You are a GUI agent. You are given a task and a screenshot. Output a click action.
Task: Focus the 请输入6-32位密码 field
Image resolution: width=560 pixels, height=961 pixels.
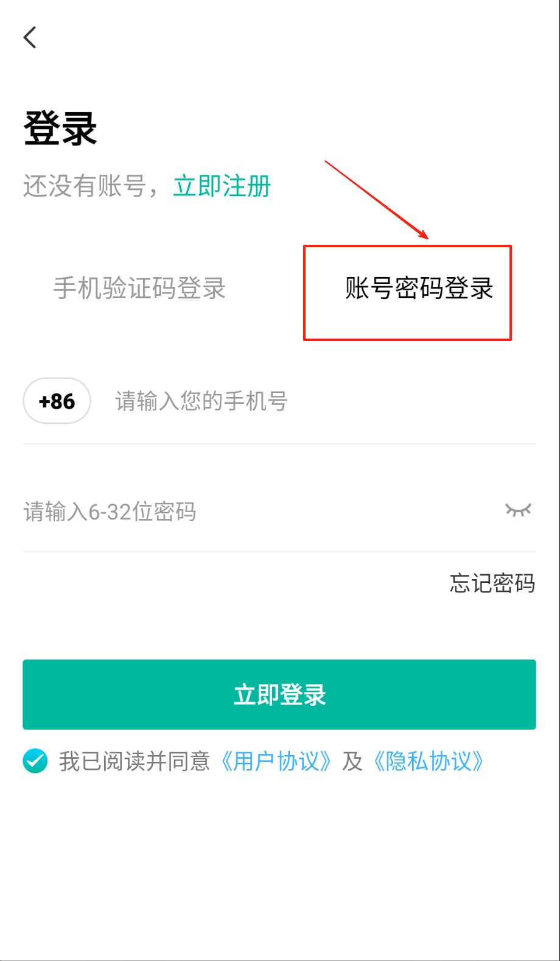point(262,512)
